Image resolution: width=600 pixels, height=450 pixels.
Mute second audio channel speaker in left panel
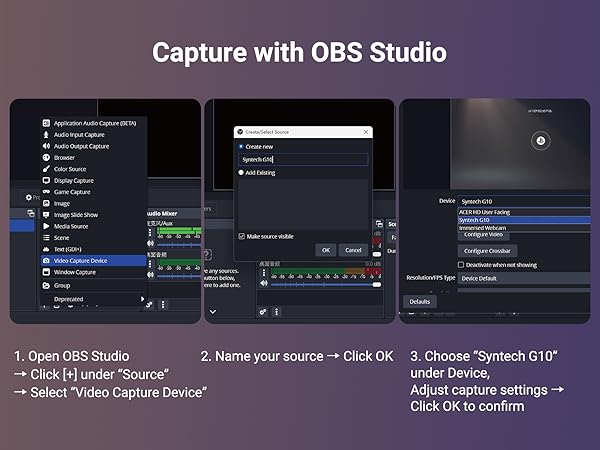(x=150, y=275)
